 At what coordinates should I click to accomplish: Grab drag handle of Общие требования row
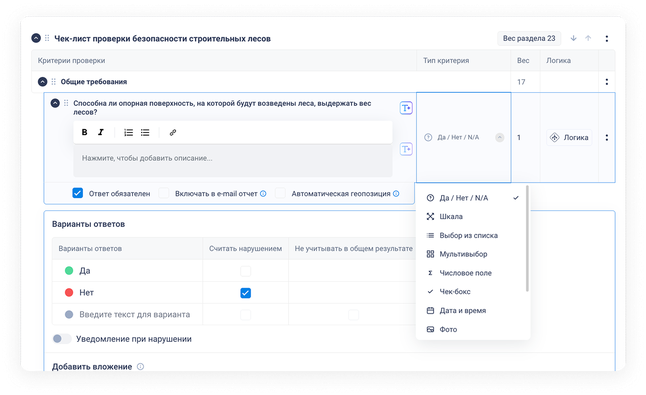[x=54, y=82]
